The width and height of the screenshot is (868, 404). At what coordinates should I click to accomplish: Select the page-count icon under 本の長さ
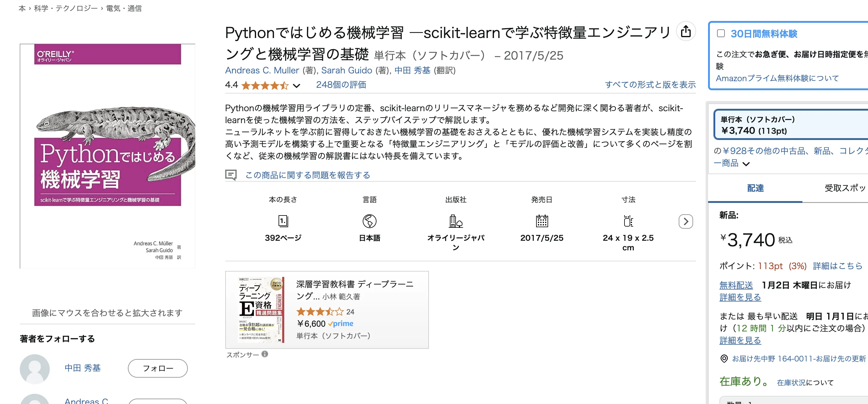click(x=283, y=221)
